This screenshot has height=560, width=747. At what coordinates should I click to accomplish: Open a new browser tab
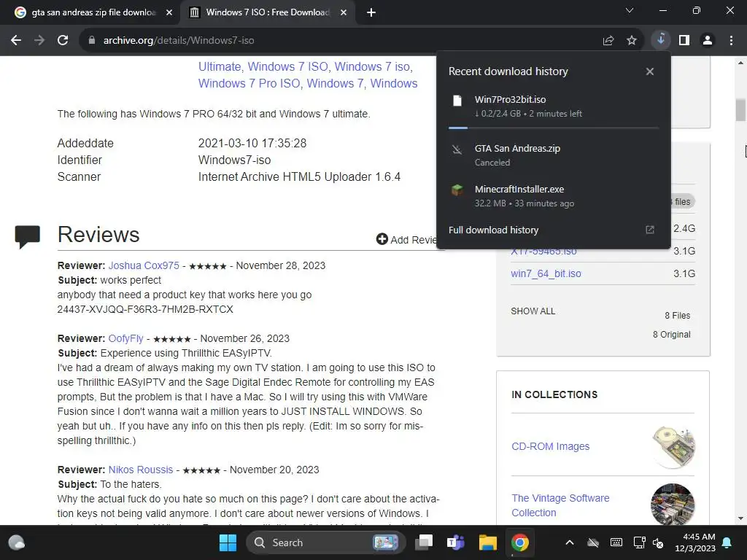click(x=371, y=12)
